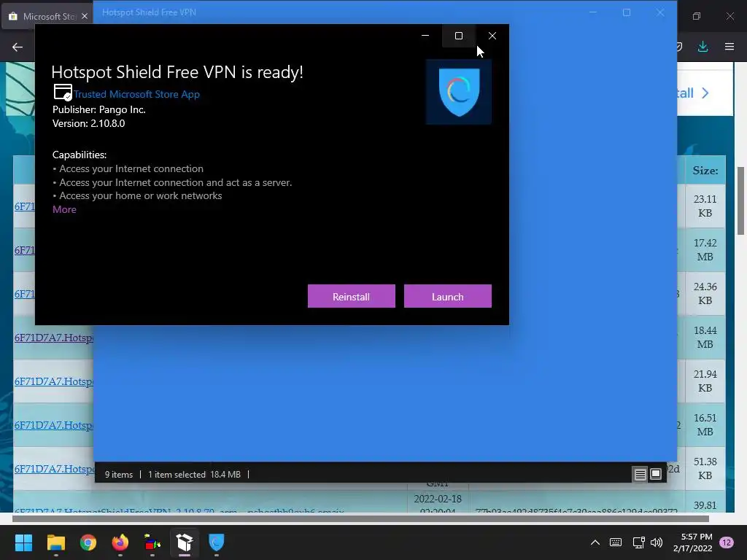Viewport: 747px width, 560px height.
Task: Click the Publisher: Pango Inc. text
Action: tap(99, 109)
